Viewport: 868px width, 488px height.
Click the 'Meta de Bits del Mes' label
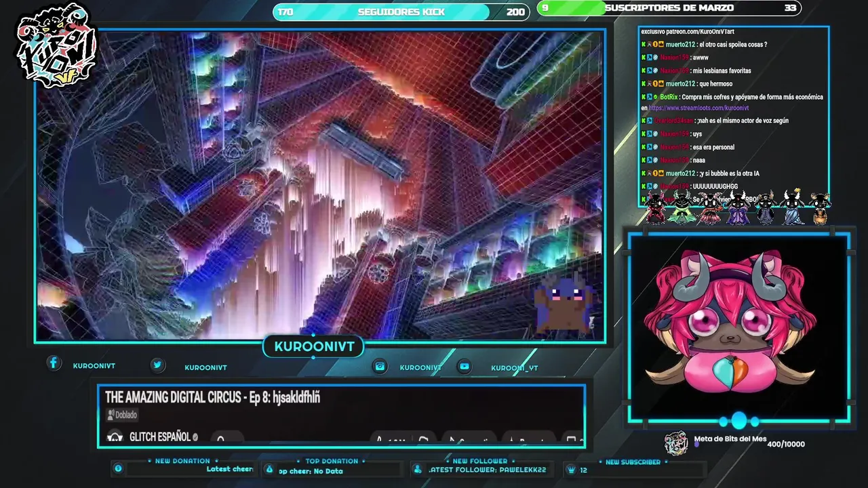point(730,439)
